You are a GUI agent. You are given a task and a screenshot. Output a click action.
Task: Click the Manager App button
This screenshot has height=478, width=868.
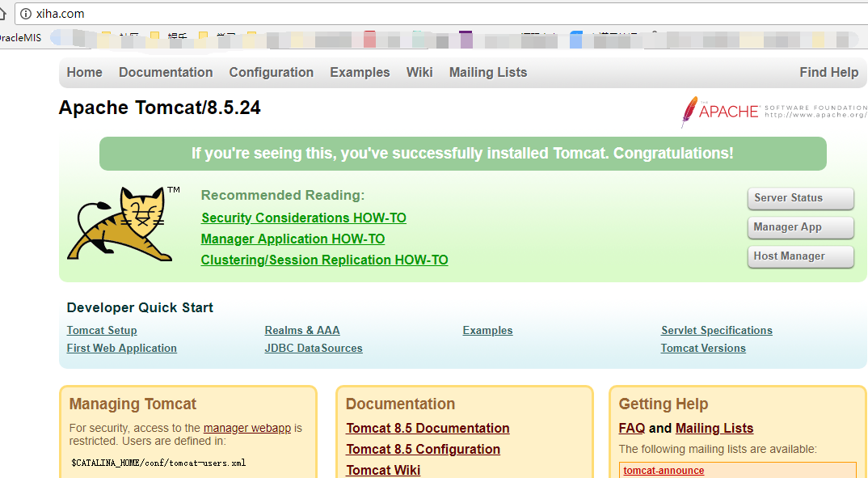click(x=800, y=227)
